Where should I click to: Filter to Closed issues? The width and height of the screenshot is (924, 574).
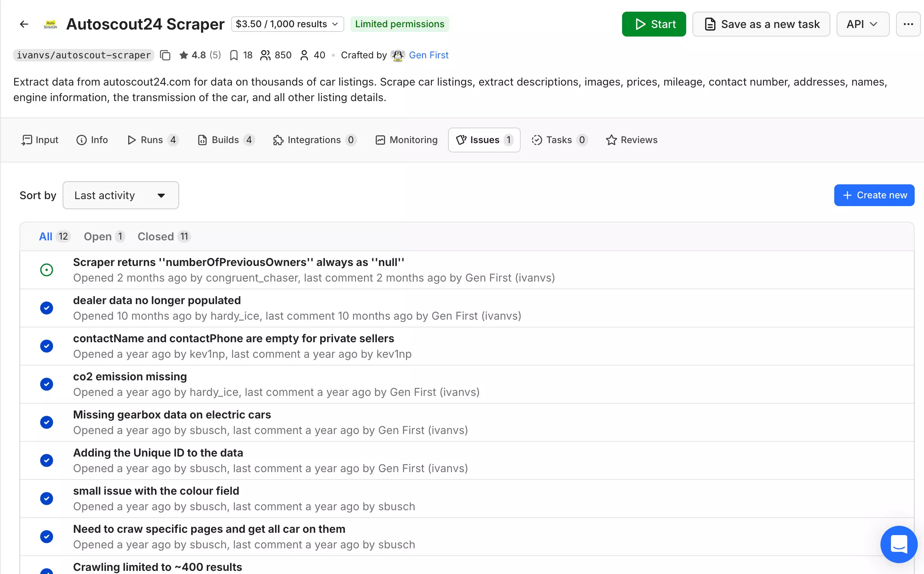pos(164,236)
